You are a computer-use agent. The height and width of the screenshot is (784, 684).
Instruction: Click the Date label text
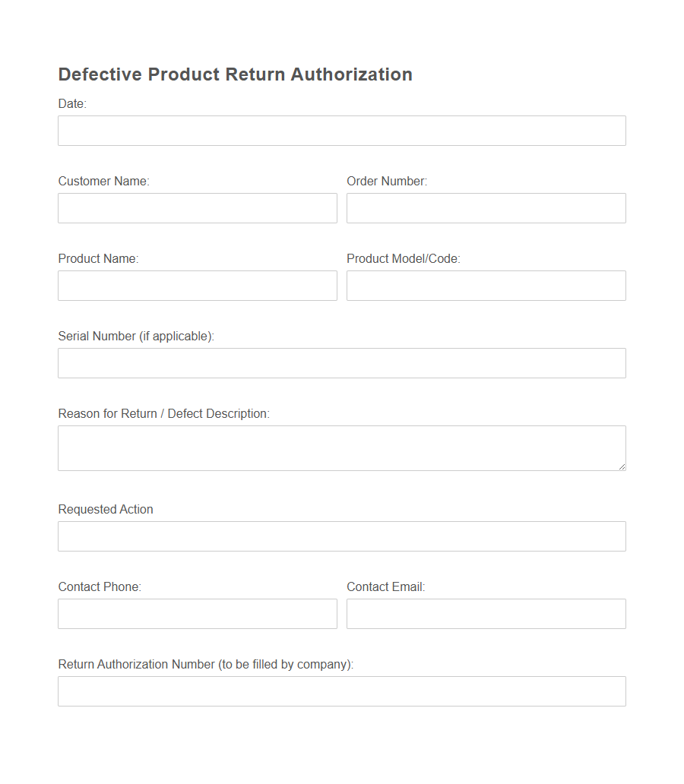71,103
